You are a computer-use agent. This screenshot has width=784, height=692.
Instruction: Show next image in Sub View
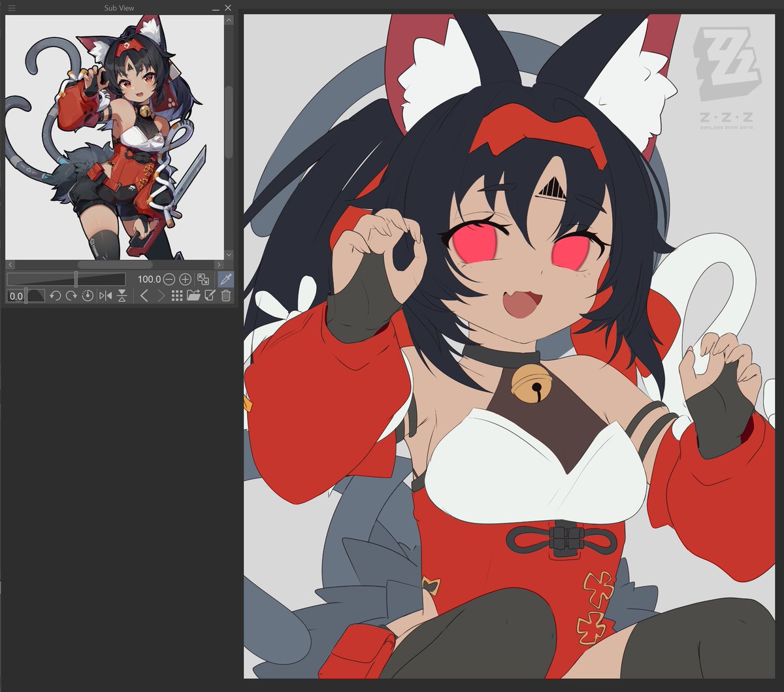coord(161,296)
